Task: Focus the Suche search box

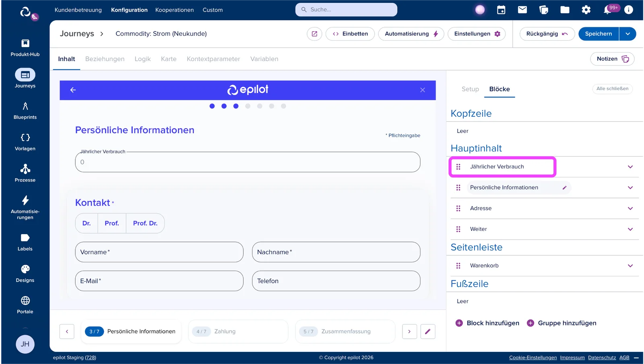Action: pyautogui.click(x=346, y=10)
